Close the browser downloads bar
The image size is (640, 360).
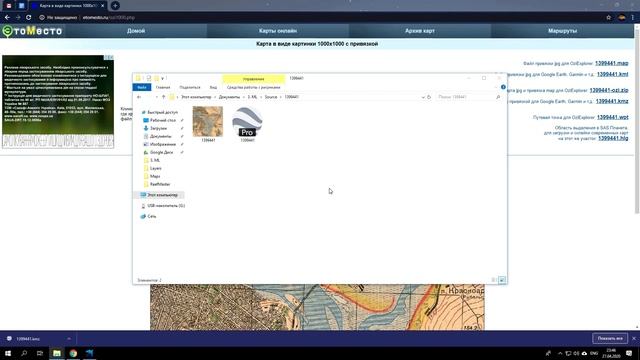[633, 338]
